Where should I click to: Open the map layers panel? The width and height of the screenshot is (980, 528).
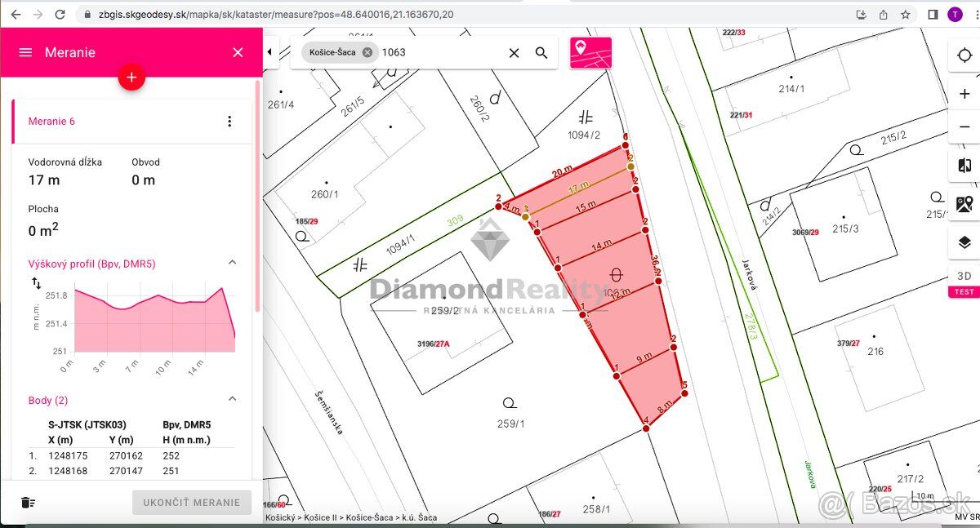[964, 242]
